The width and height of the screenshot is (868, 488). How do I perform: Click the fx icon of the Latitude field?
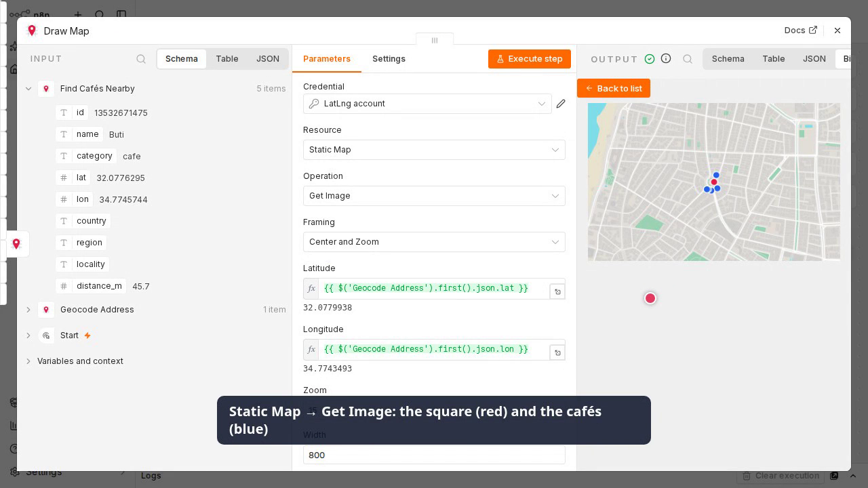311,288
